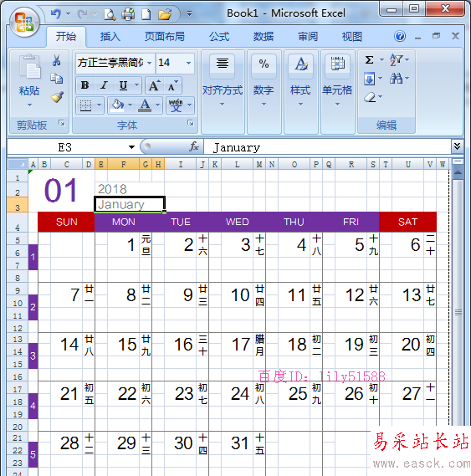Select the SUN header cell
471x476 pixels.
click(66, 222)
